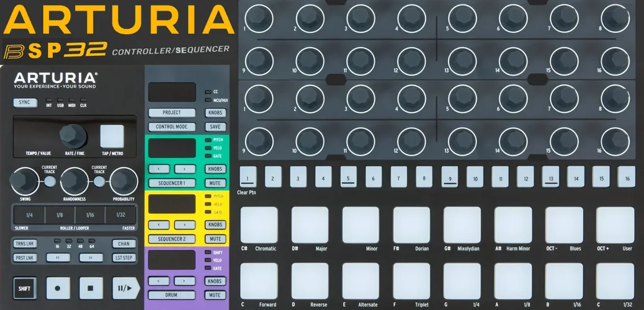Click the double right arrow >> button
The height and width of the screenshot is (310, 644).
(x=91, y=258)
